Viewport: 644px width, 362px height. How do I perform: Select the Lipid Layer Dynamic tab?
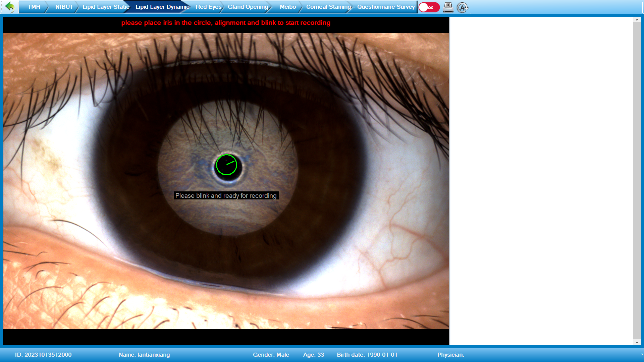coord(161,6)
